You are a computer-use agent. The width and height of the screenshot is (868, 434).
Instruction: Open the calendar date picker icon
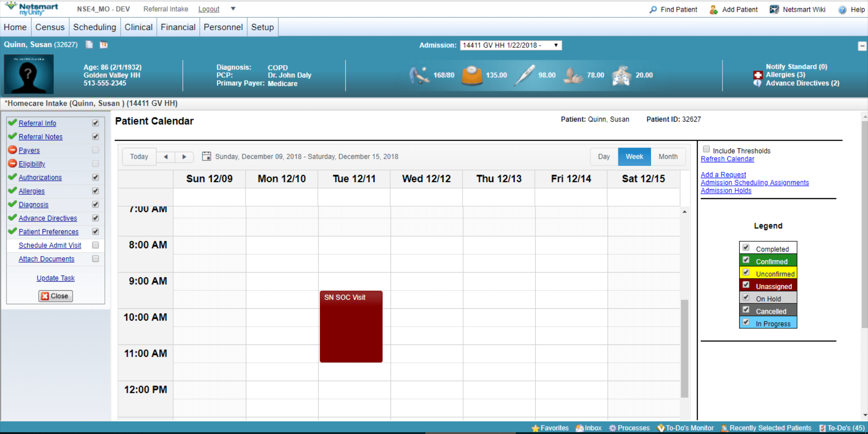(206, 156)
